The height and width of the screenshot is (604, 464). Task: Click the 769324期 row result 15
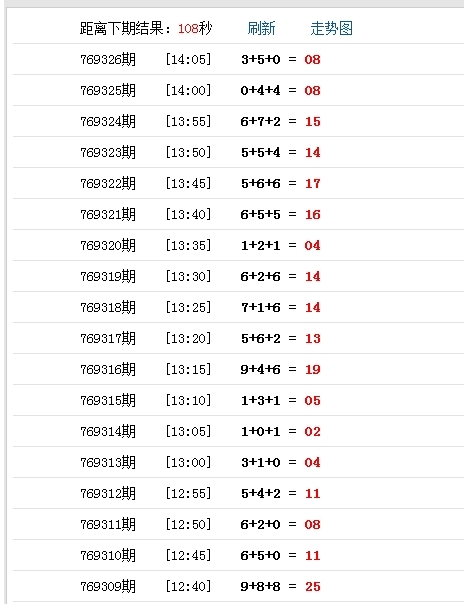[313, 122]
